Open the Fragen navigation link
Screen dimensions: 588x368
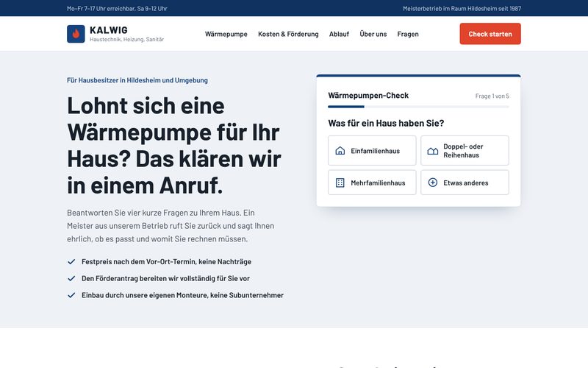coord(408,34)
